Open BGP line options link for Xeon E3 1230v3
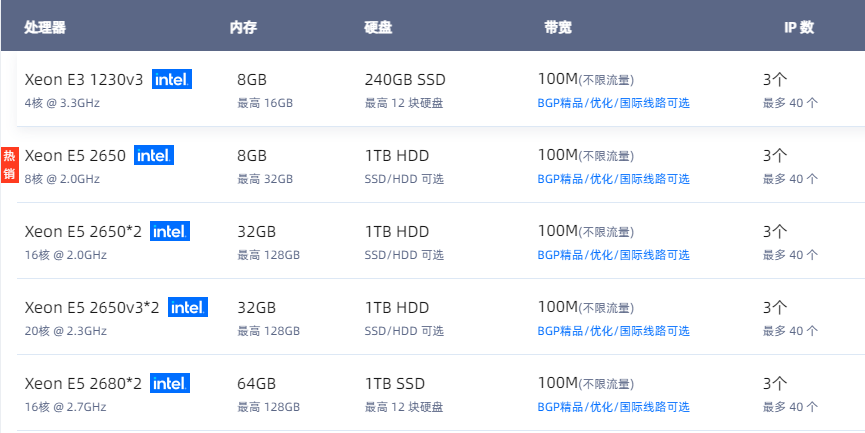The height and width of the screenshot is (433, 865). coord(613,103)
